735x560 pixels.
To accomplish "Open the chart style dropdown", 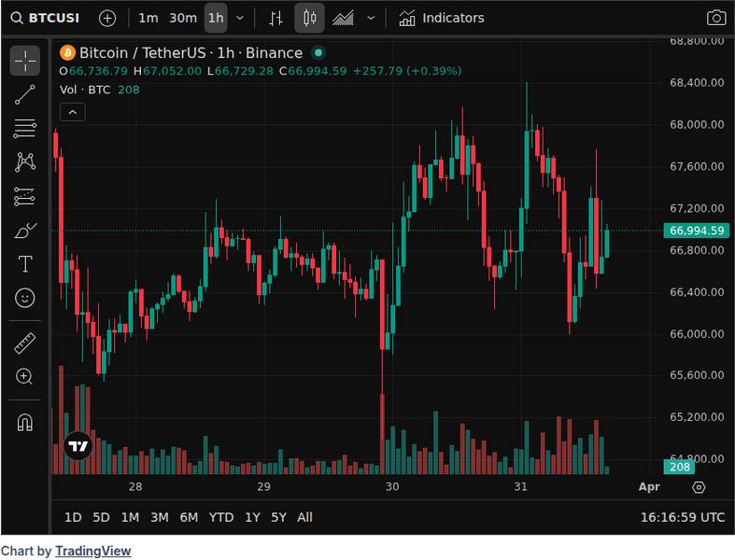I will tap(371, 19).
